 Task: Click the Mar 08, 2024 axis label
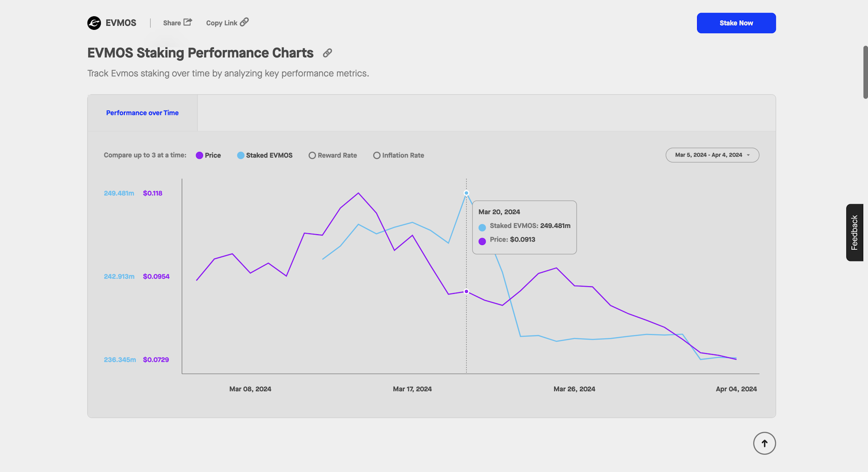[250, 389]
